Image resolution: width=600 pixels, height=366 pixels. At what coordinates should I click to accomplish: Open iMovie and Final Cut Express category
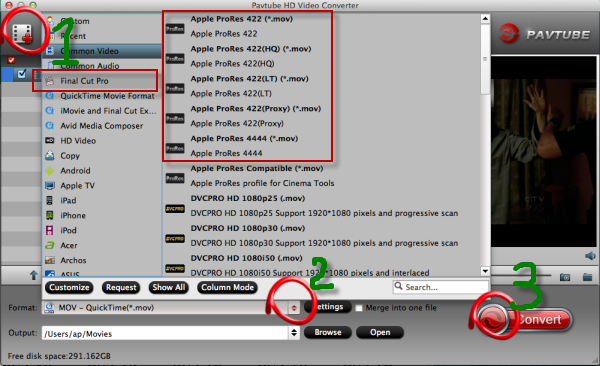(x=102, y=111)
